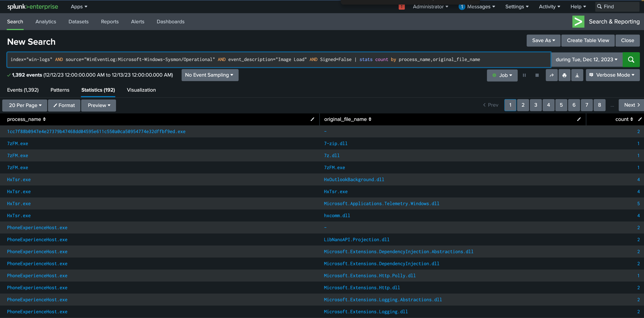644x318 pixels.
Task: Go to results page 8
Action: (599, 105)
